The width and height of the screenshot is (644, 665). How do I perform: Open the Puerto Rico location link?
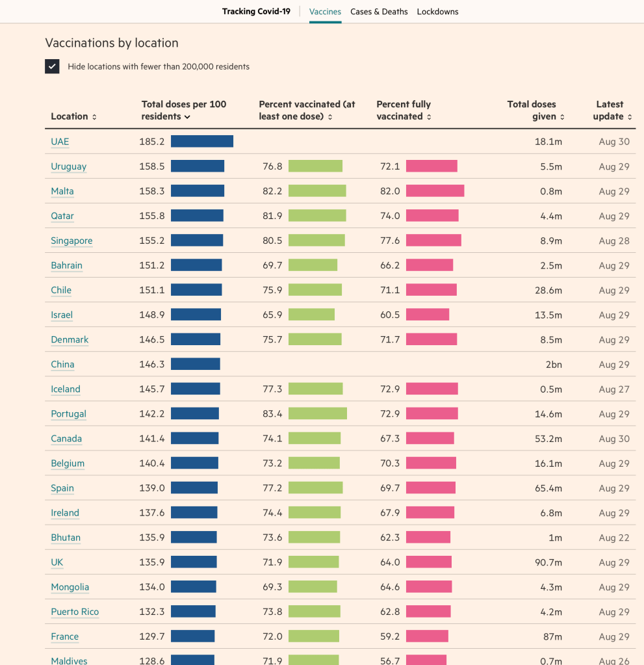(75, 612)
